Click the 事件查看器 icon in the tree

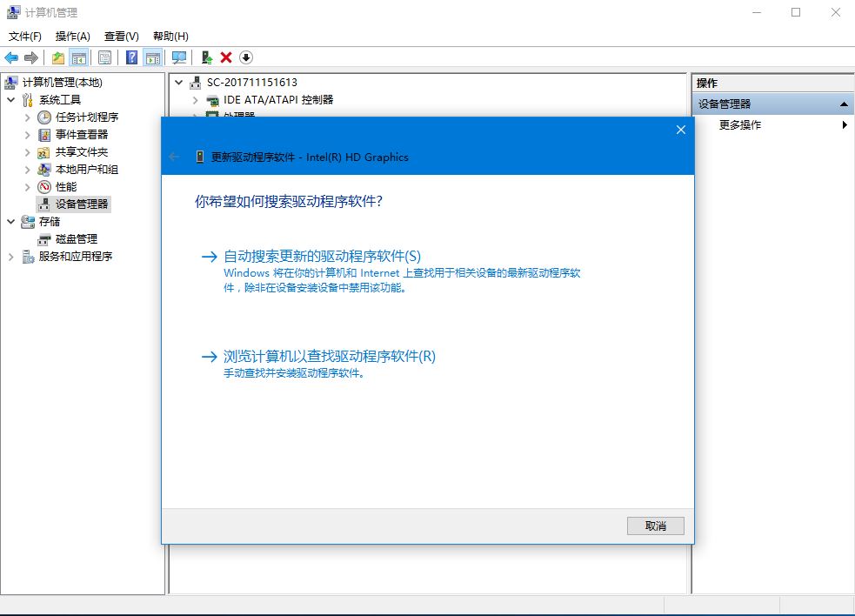[x=44, y=135]
